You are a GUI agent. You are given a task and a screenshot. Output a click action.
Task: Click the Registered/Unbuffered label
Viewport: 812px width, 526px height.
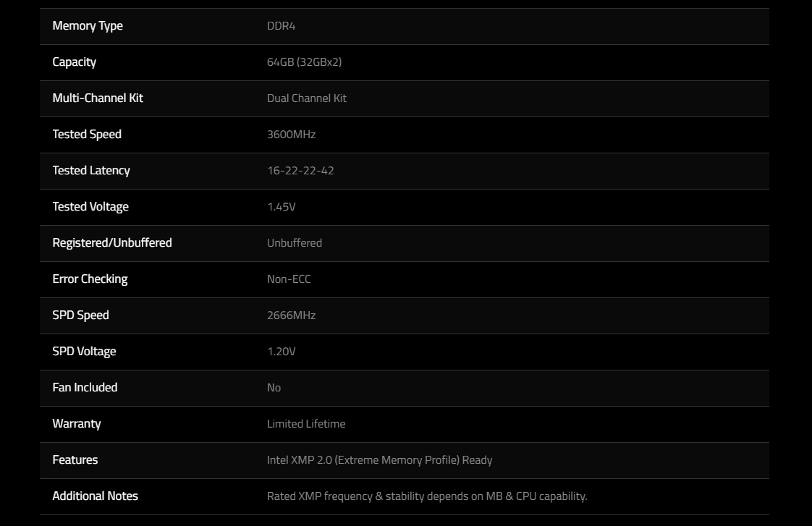click(x=112, y=243)
